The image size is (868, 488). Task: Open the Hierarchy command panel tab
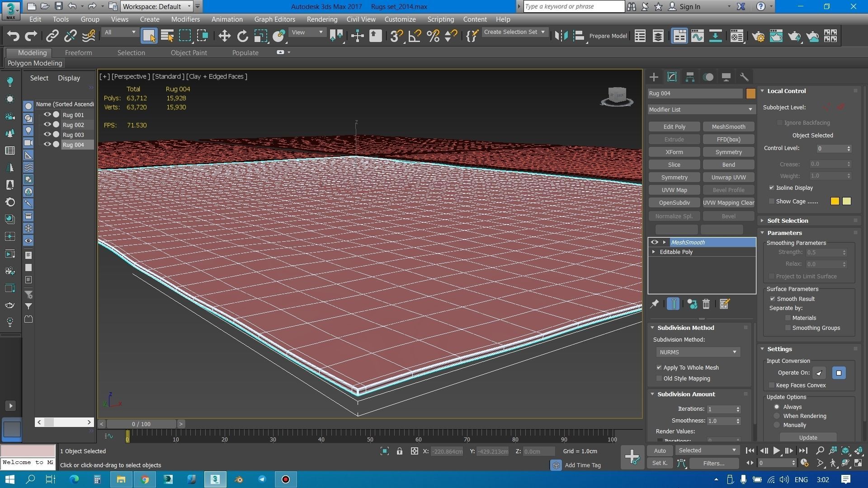(690, 77)
